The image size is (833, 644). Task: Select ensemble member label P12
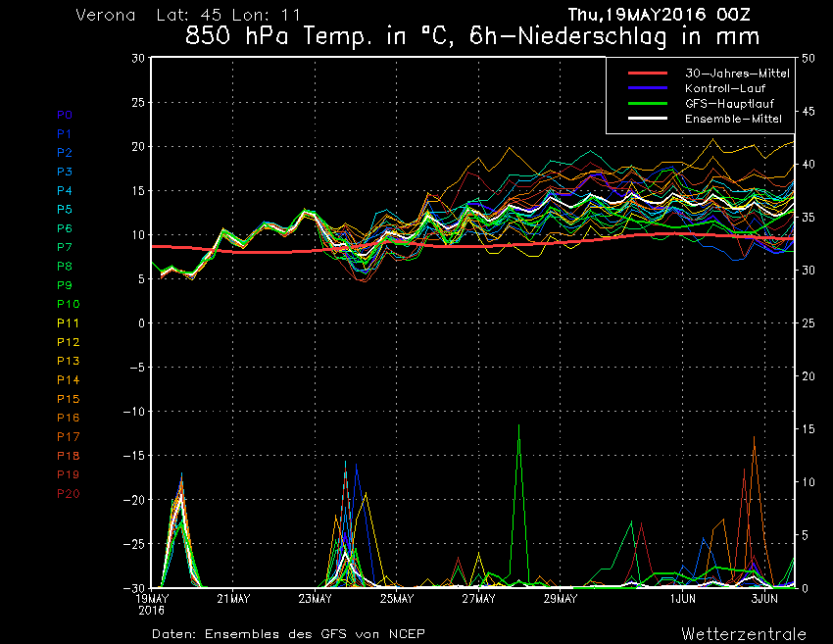(68, 342)
